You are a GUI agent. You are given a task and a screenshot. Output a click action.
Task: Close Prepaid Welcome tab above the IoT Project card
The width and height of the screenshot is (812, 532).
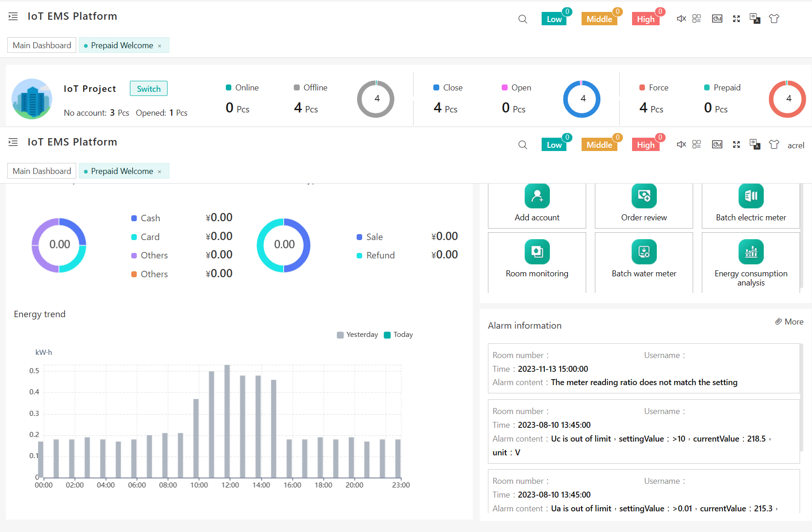pyautogui.click(x=160, y=46)
